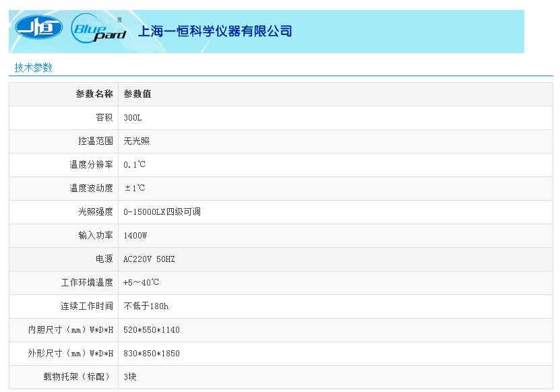
Task: Select the 载物托架（标配） row label
Action: [x=78, y=377]
